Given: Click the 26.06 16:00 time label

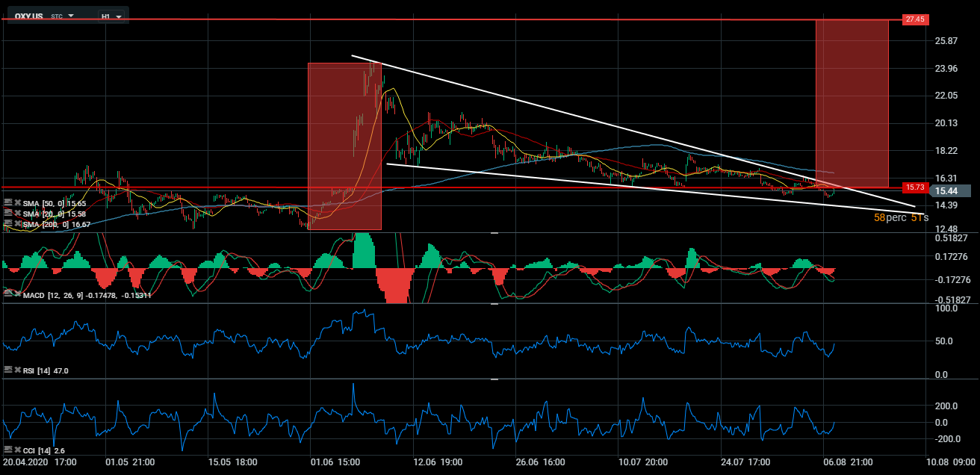Looking at the screenshot, I should pyautogui.click(x=540, y=462).
